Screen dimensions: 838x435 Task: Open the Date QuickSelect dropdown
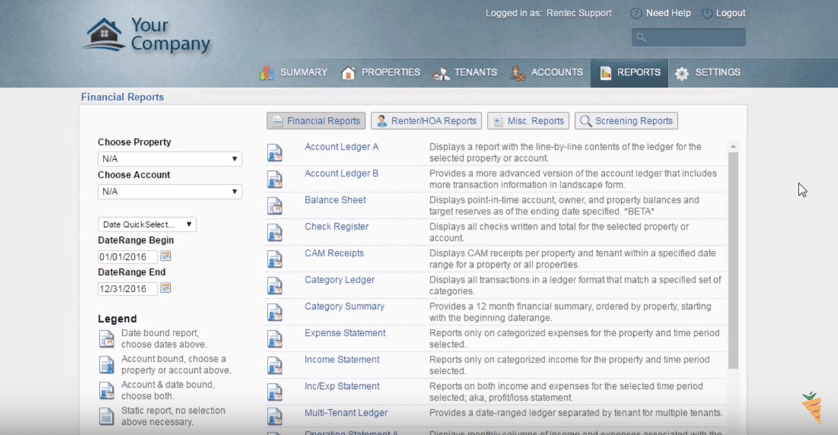tap(147, 224)
